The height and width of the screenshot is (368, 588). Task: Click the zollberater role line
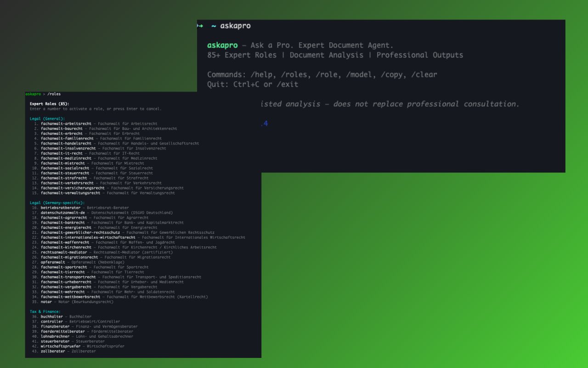(x=64, y=351)
